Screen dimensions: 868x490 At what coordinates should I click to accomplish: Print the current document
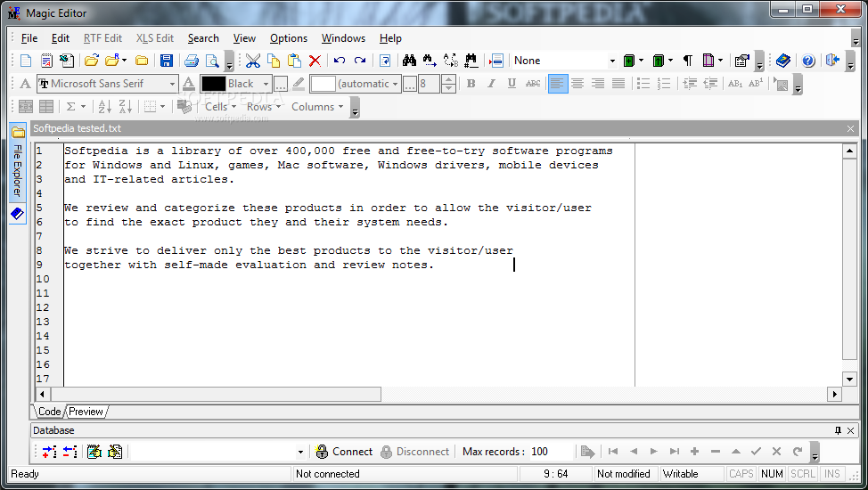[x=192, y=61]
